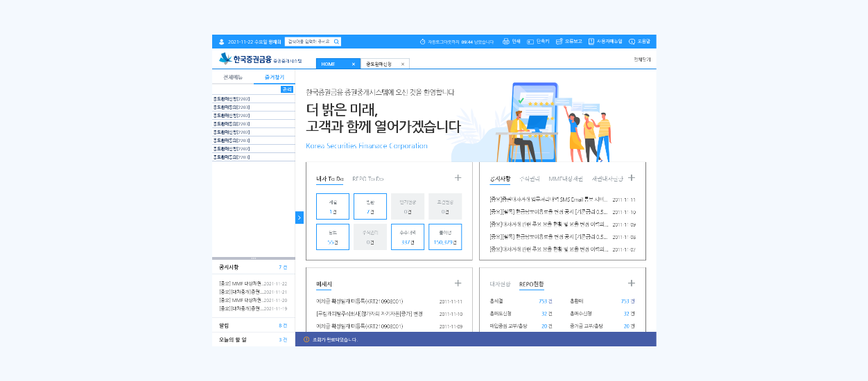
Task: Select the 즐겨찾기 sidebar tab
Action: pos(275,77)
